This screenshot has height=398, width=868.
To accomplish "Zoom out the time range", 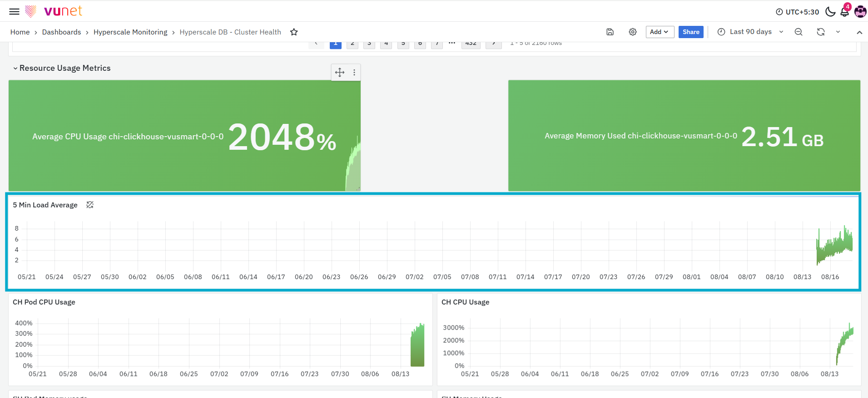I will click(799, 32).
